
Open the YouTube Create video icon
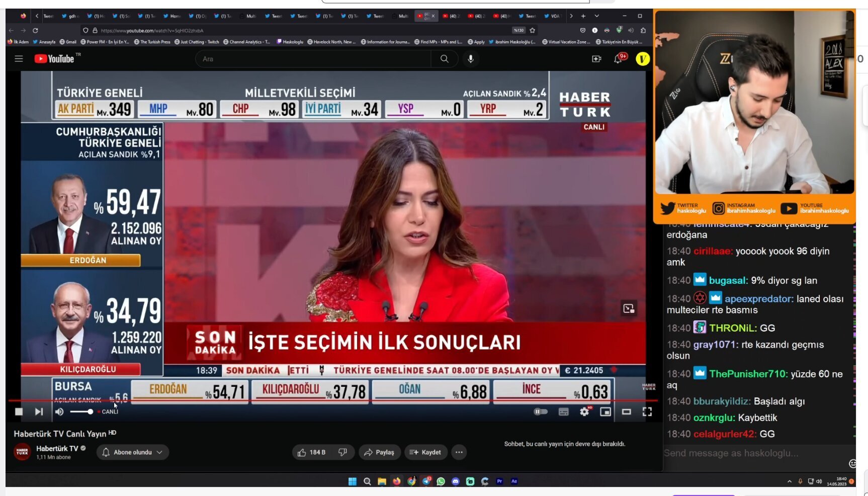(596, 59)
